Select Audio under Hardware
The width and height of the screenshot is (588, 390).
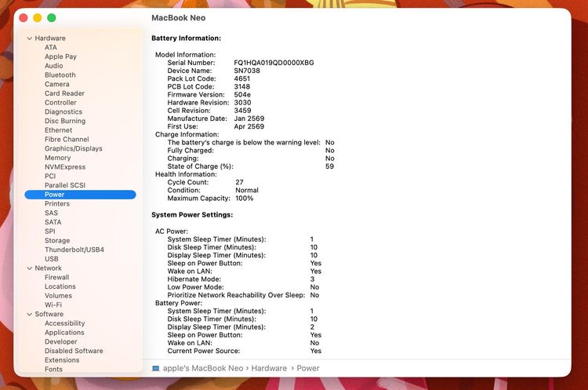point(53,66)
